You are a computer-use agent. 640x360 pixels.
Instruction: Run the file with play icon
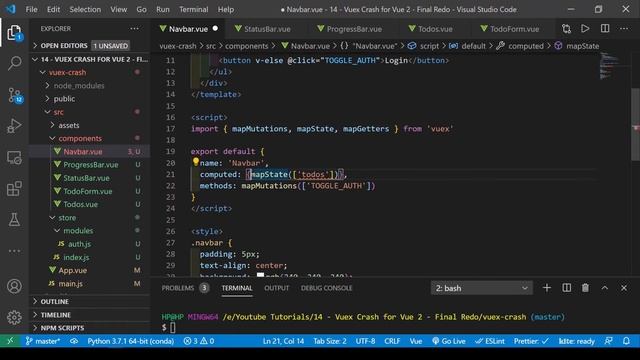(x=585, y=29)
